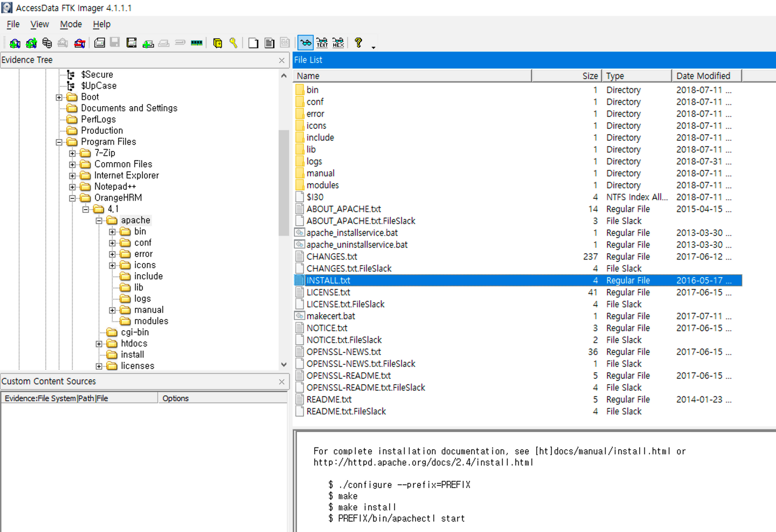Click the Add Evidence Item toolbar icon
The height and width of the screenshot is (532, 776).
(15, 43)
